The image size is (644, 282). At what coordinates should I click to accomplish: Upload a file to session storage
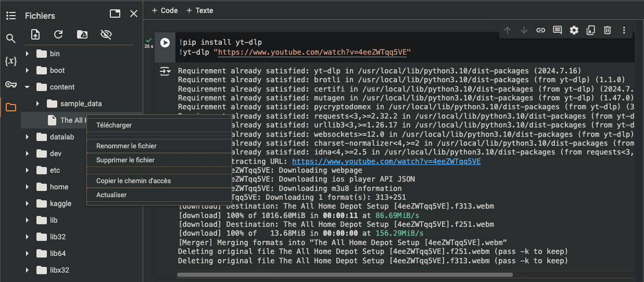tap(35, 34)
